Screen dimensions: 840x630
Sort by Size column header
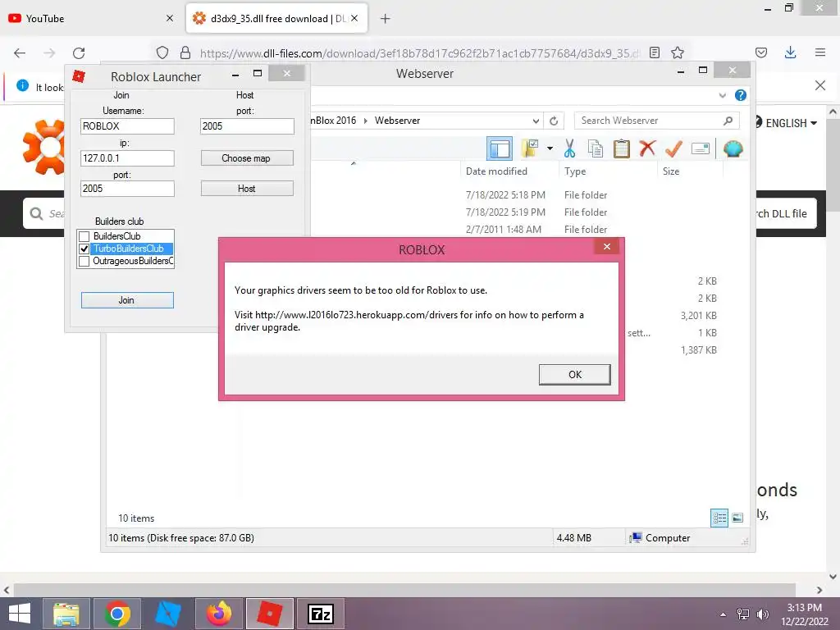[671, 171]
